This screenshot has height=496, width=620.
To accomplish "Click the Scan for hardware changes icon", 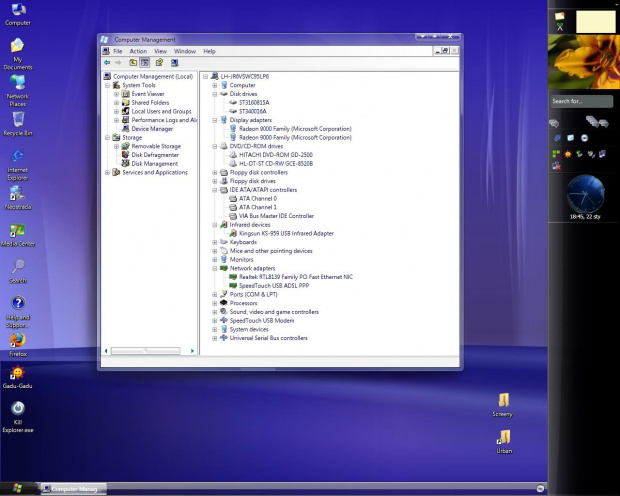I will (x=174, y=62).
